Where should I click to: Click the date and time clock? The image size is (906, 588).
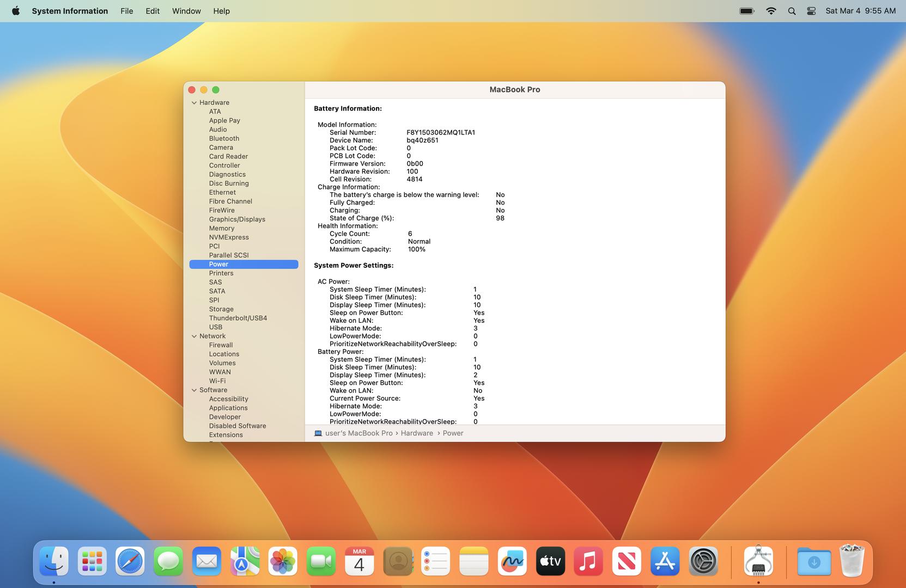860,11
